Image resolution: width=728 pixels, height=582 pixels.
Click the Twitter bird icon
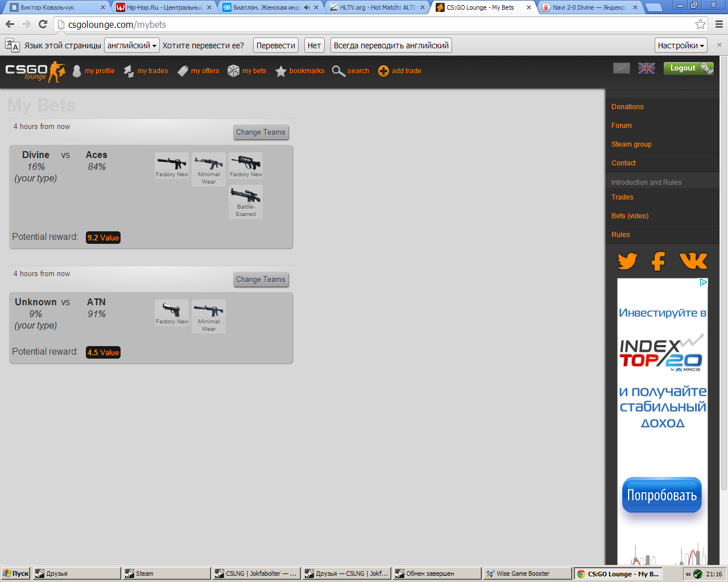(627, 261)
